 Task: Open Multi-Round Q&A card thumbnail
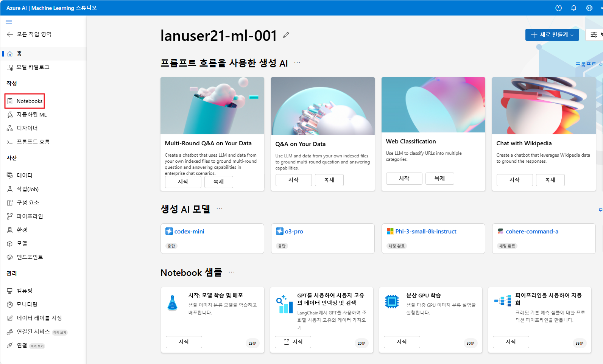[x=212, y=106]
